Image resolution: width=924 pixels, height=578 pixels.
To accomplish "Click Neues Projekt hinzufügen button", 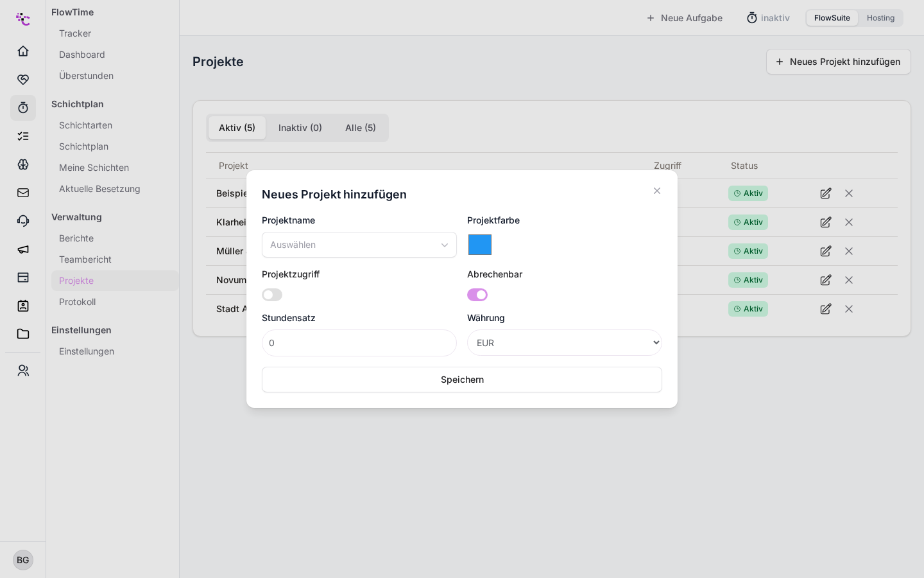I will point(839,62).
